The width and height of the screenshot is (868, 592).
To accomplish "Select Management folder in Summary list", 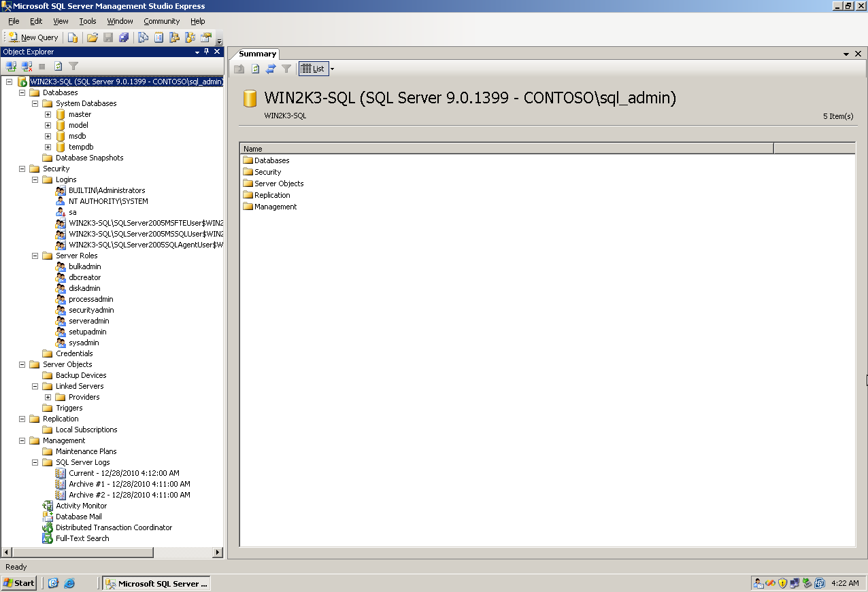I will pos(276,207).
